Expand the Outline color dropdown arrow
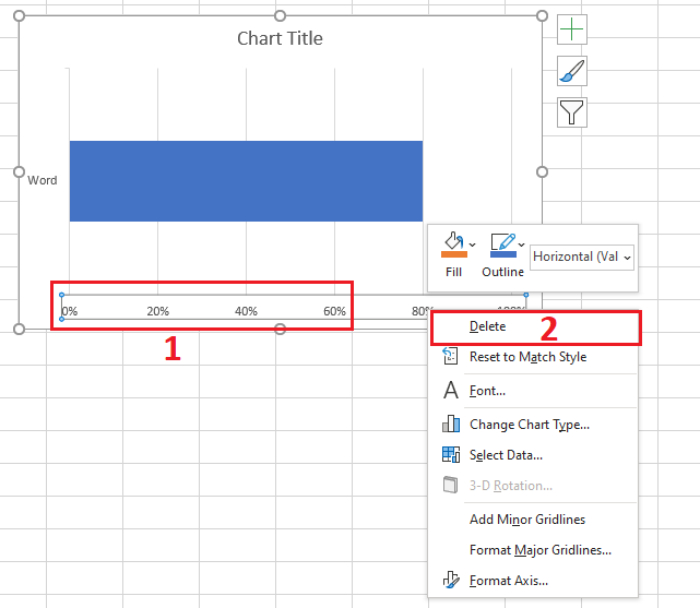The height and width of the screenshot is (608, 700). [x=521, y=245]
